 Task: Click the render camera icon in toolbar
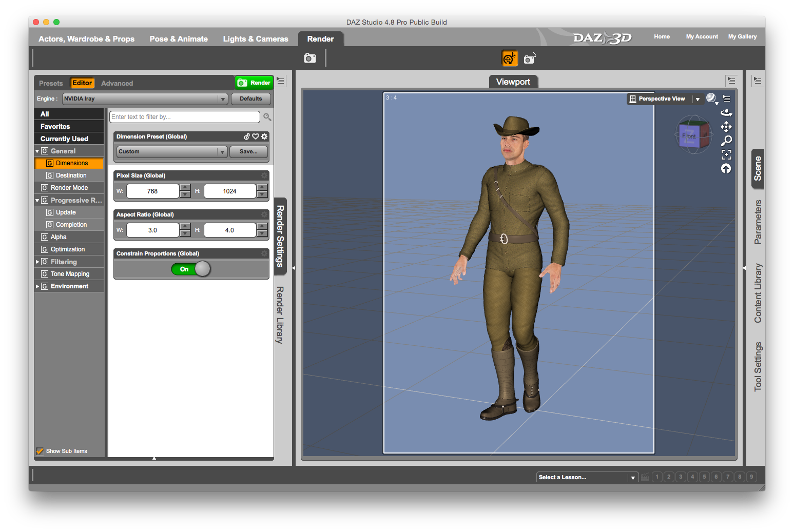tap(310, 58)
